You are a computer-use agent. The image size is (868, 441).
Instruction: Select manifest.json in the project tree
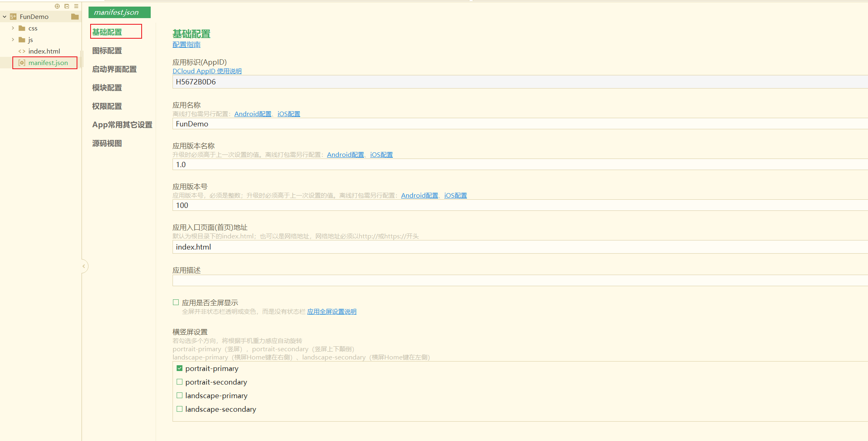tap(48, 63)
